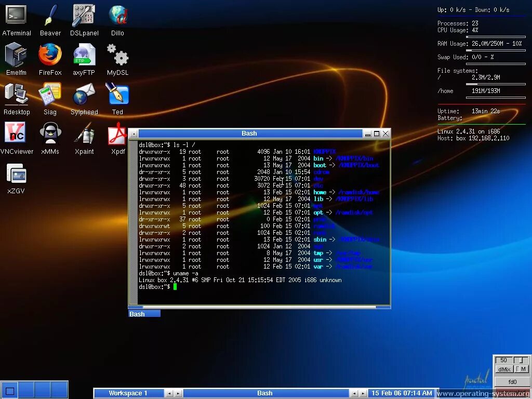
Task: Click the Processes: 23 readout
Action: click(458, 23)
